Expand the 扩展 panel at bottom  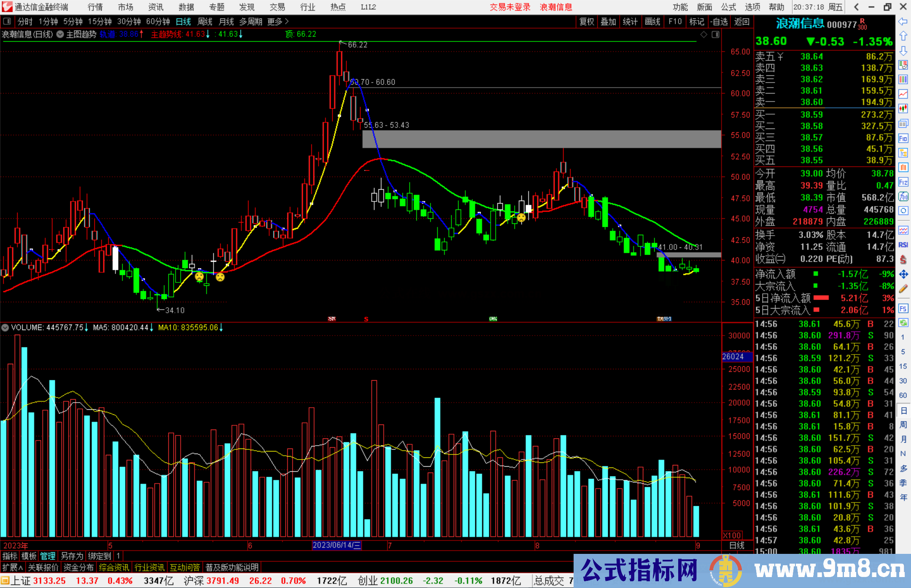(x=13, y=567)
